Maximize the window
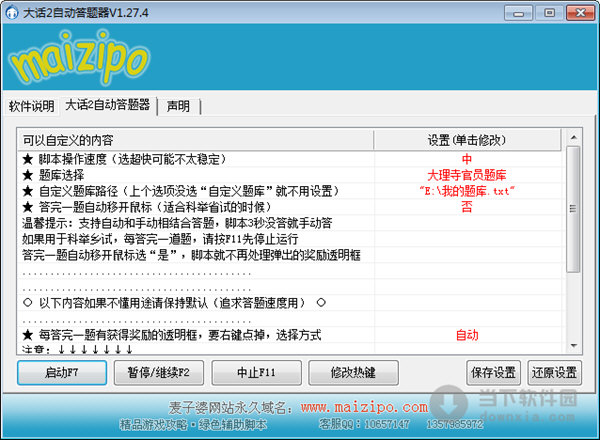Image resolution: width=600 pixels, height=440 pixels. coord(549,13)
